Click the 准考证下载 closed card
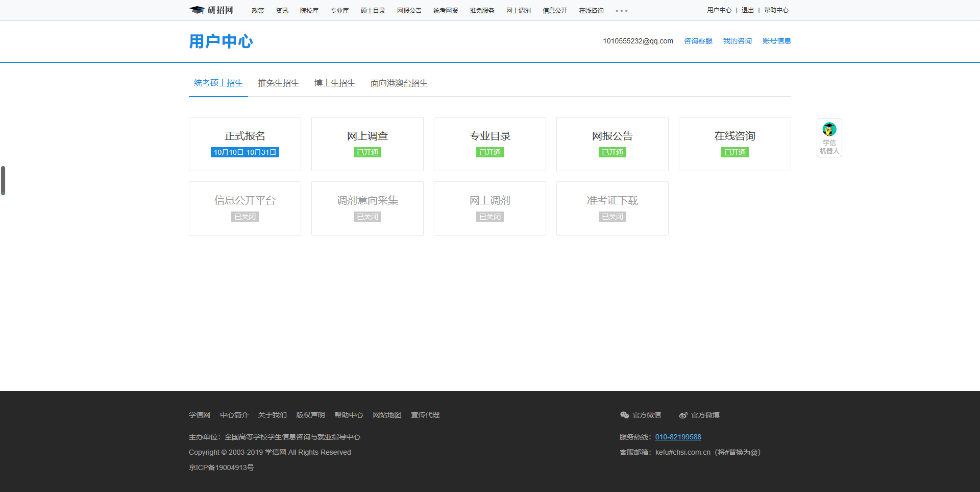This screenshot has width=980, height=492. tap(612, 208)
